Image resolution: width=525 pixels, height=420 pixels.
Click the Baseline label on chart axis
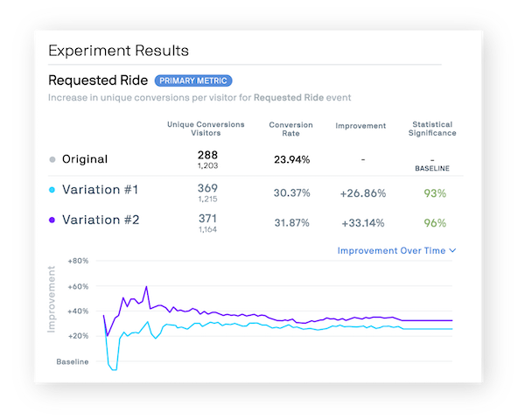[x=73, y=361]
